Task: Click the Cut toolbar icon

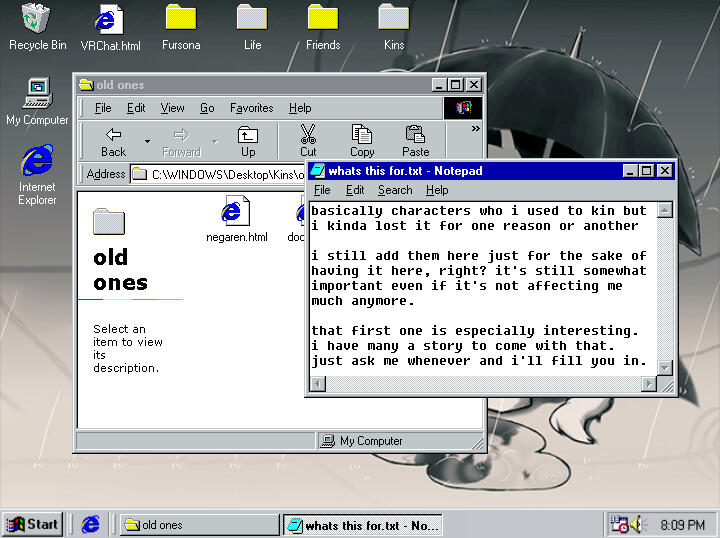Action: click(x=308, y=140)
